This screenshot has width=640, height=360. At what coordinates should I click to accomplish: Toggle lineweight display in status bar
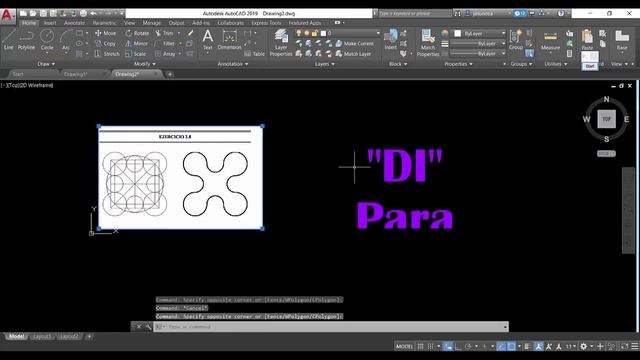[x=527, y=347]
